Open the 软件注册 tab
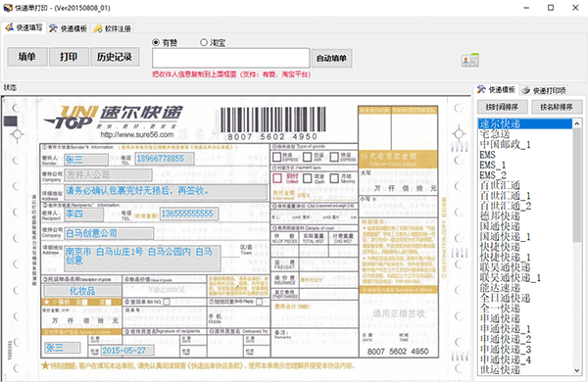This screenshot has width=588, height=382. point(113,28)
